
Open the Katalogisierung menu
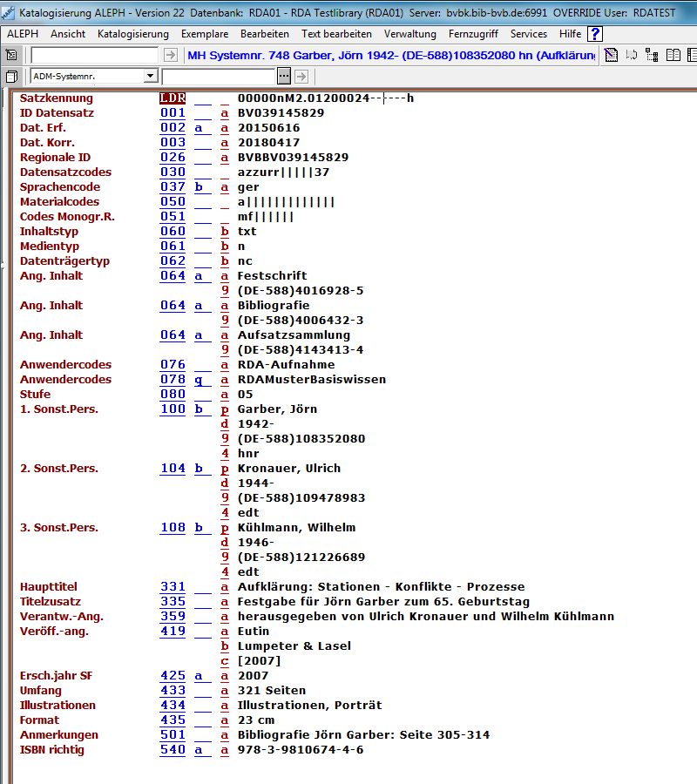click(x=133, y=34)
